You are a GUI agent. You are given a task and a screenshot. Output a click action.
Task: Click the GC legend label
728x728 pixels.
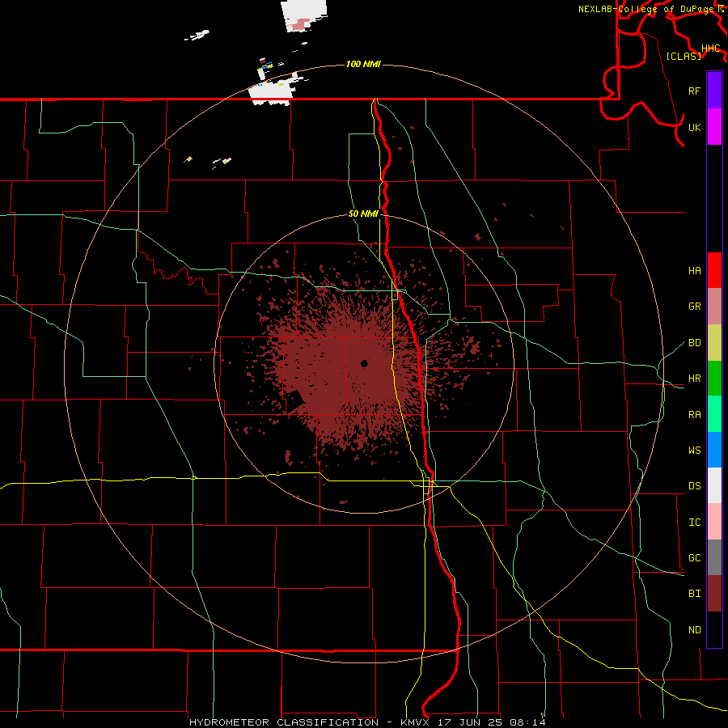tap(695, 558)
